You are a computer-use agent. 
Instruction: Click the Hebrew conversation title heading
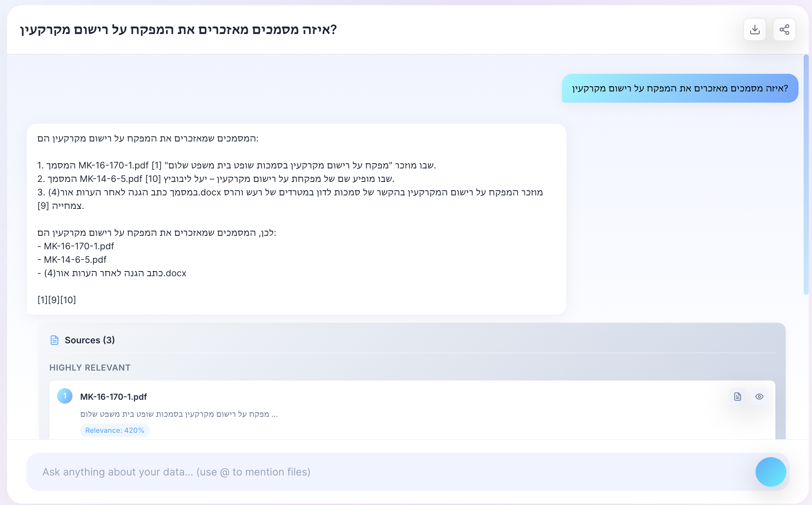click(x=178, y=30)
